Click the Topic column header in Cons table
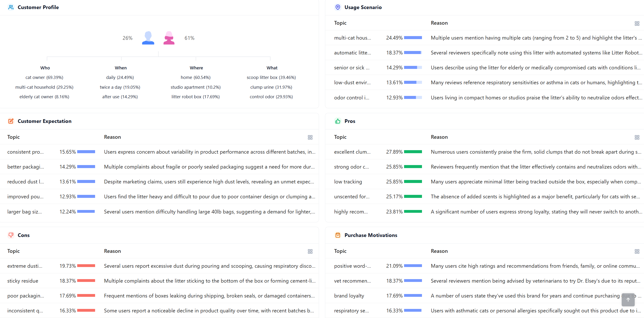 click(13, 251)
